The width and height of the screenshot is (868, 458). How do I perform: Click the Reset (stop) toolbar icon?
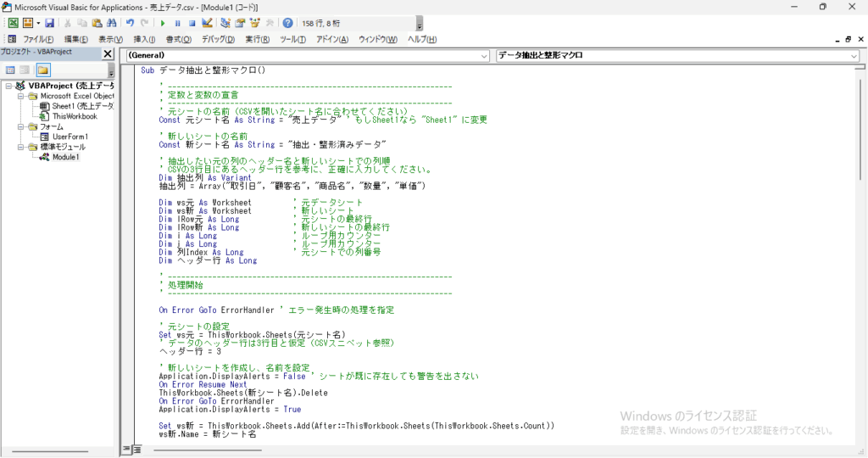click(192, 23)
